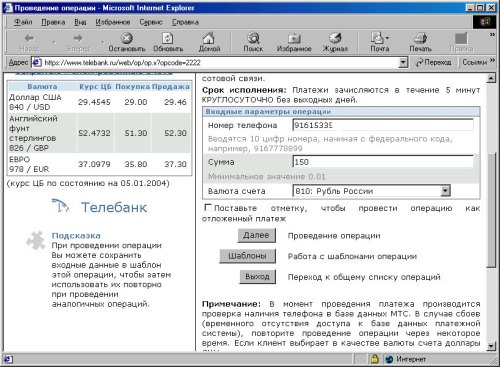Open the Правка menu
Viewport: 500px width, 367px height.
(x=53, y=22)
